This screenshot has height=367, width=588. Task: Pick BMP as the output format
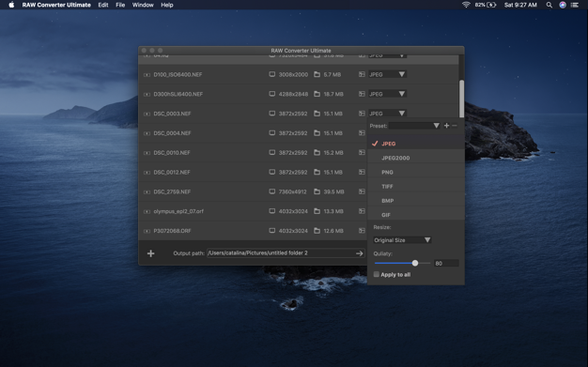pos(416,201)
